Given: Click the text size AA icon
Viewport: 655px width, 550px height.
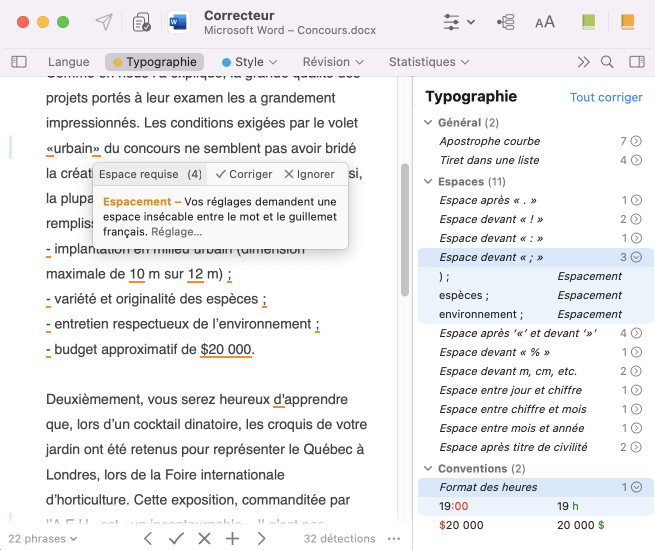Looking at the screenshot, I should click(x=545, y=22).
